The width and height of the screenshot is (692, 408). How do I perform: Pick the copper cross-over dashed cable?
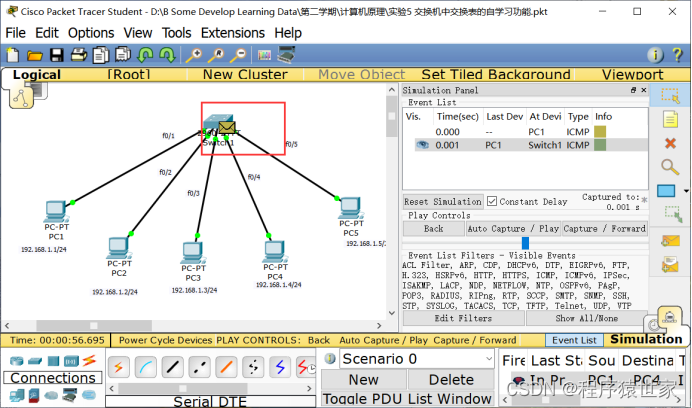(x=199, y=367)
